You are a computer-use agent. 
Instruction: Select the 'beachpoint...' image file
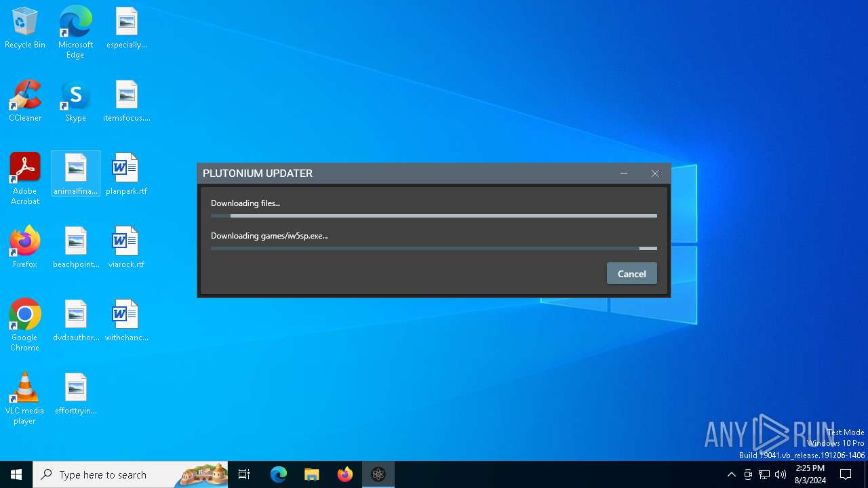(x=76, y=248)
